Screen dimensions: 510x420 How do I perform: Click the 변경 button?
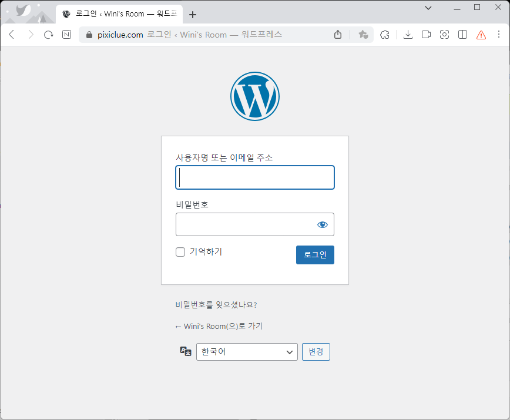click(x=316, y=352)
